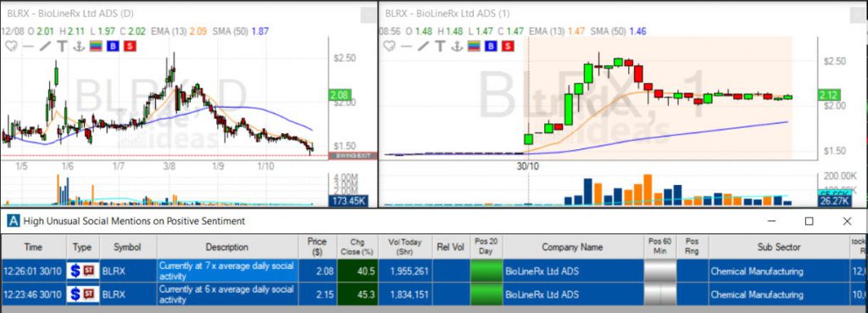The image size is (868, 313).
Task: Sort by Symbol column header
Action: click(x=128, y=247)
